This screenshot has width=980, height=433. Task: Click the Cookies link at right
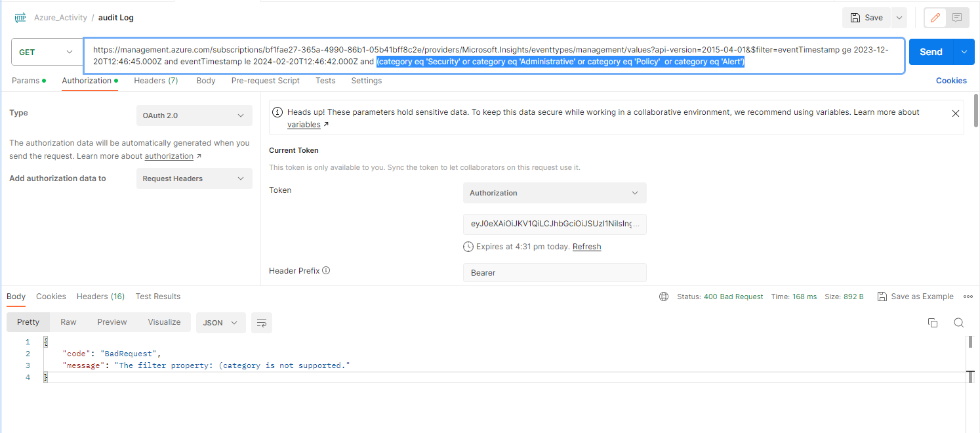coord(951,81)
